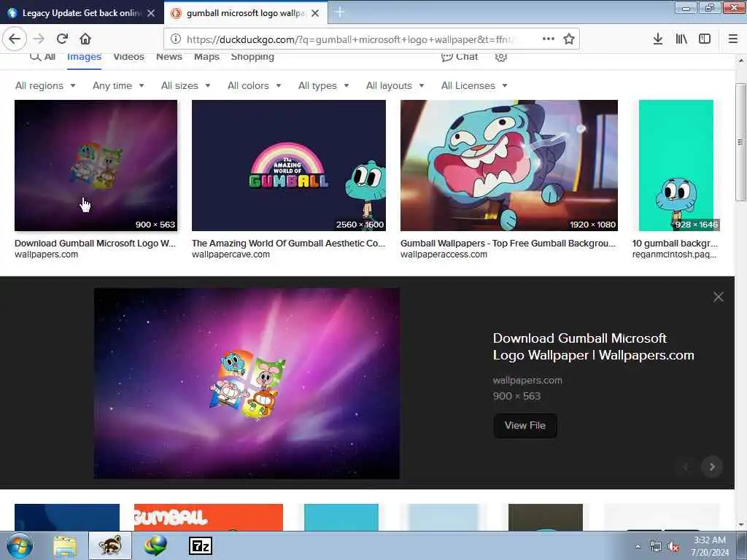Expand the All types filter
This screenshot has width=747, height=560.
click(x=323, y=86)
